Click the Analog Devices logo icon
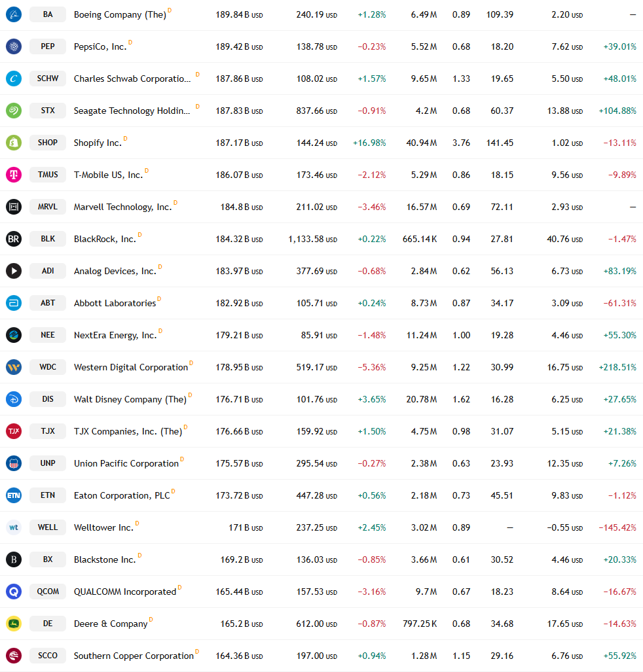 tap(14, 271)
